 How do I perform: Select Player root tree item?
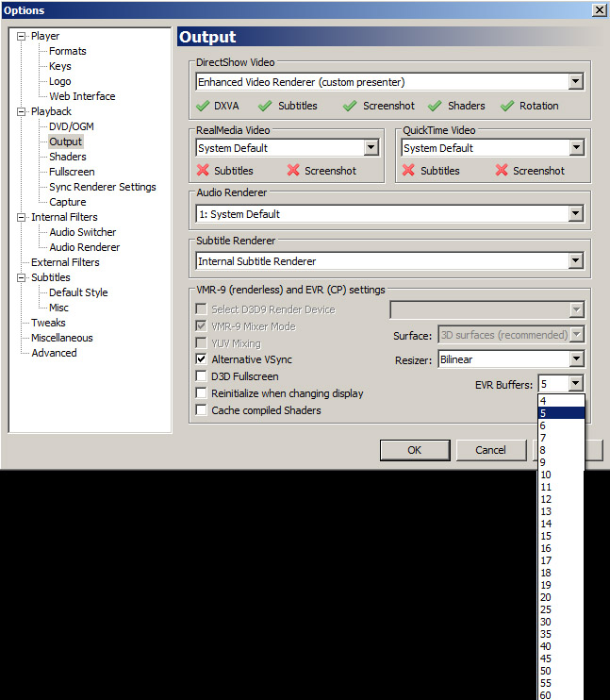[45, 36]
